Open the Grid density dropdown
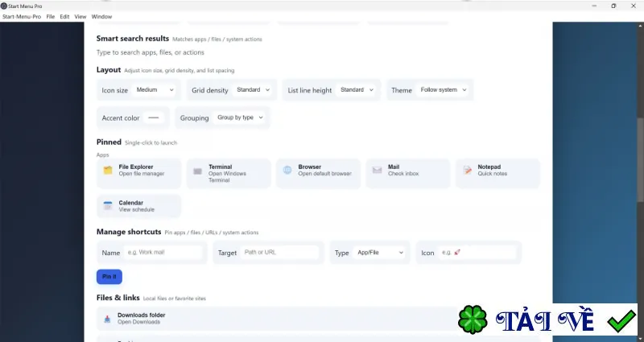 [x=253, y=90]
